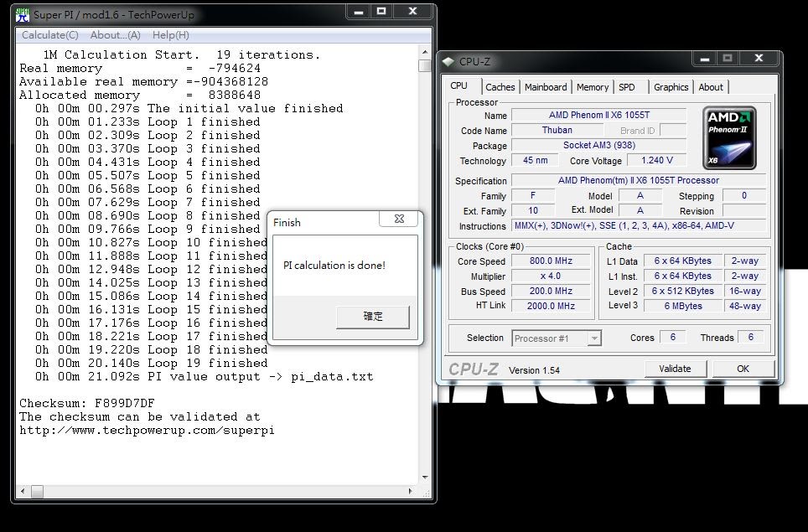The width and height of the screenshot is (808, 532).
Task: Click the '200.0 MHz' bus speed value
Action: [551, 291]
